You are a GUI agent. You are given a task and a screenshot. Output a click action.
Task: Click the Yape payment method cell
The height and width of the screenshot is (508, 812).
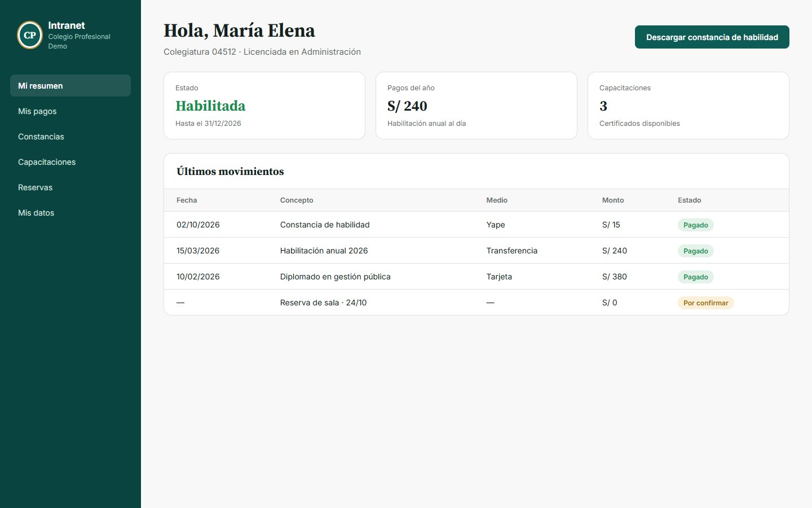(496, 225)
